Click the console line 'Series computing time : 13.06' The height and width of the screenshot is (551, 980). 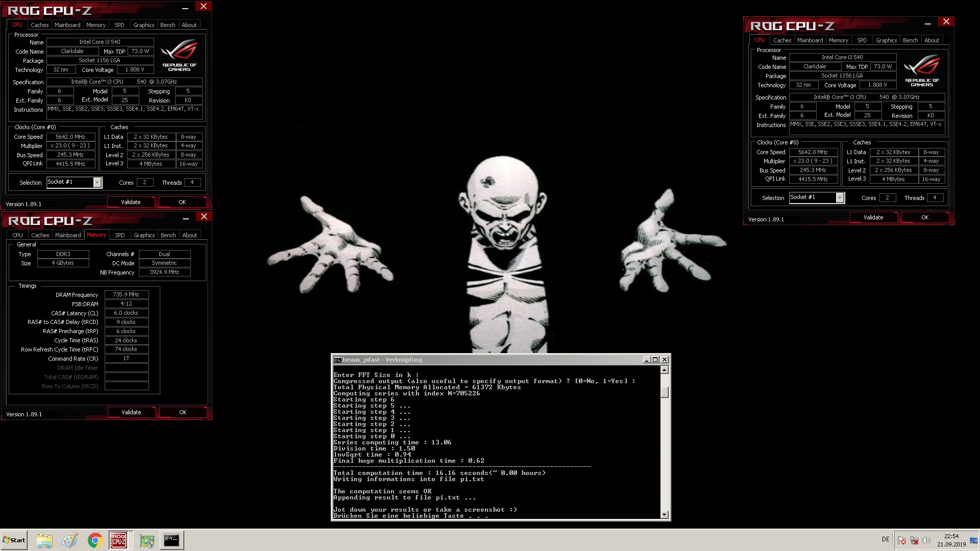click(x=392, y=443)
